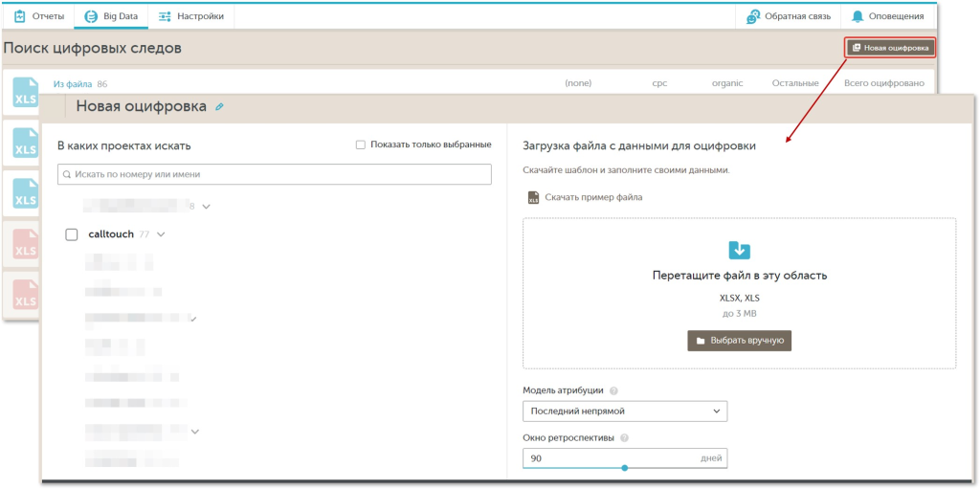Click the top blue XLS file icon in list
Screen dimensions: 980x489
(x=25, y=93)
